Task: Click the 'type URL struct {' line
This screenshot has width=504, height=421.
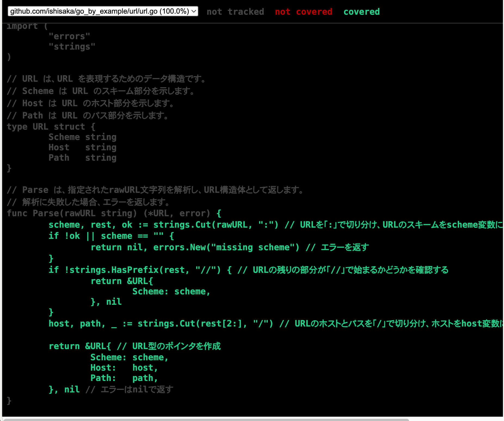Action: 51,127
